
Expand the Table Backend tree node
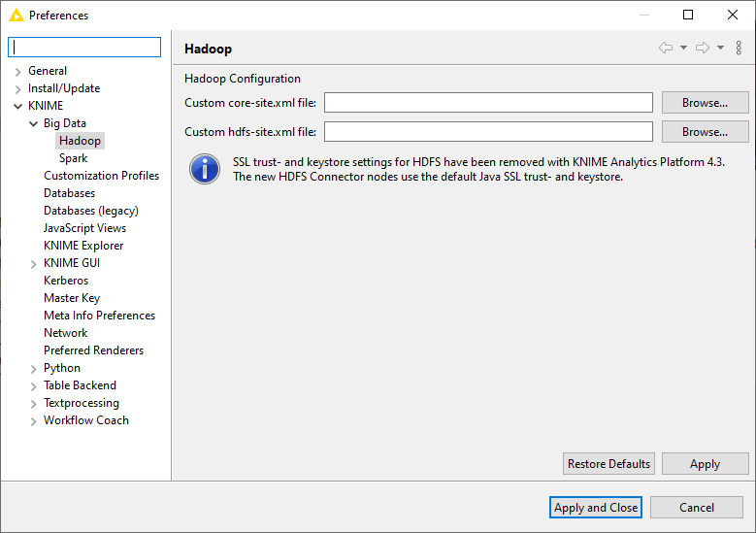click(x=34, y=386)
